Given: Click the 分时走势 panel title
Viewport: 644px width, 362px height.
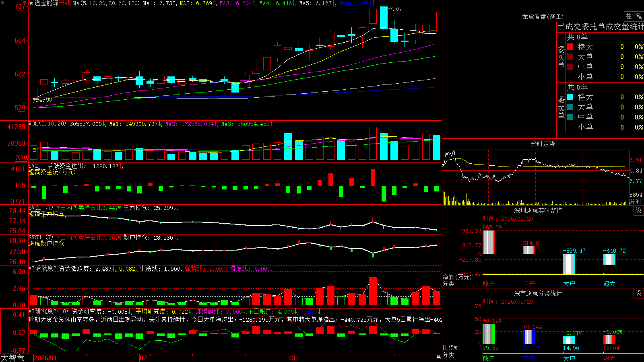Looking at the screenshot, I should click(543, 144).
